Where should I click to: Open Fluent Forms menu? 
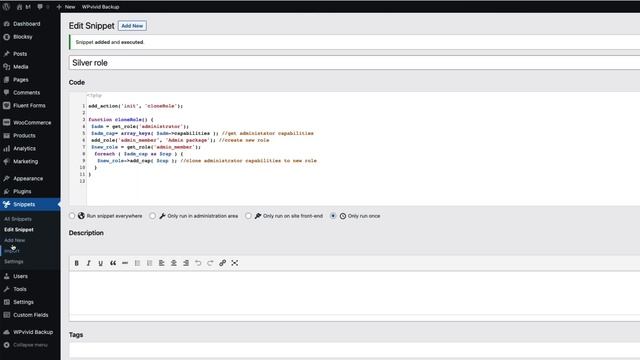pyautogui.click(x=30, y=105)
